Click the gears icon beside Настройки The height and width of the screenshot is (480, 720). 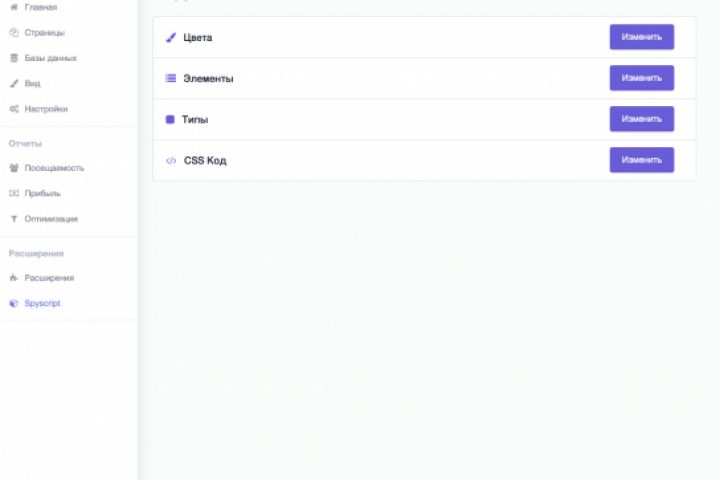click(x=14, y=109)
